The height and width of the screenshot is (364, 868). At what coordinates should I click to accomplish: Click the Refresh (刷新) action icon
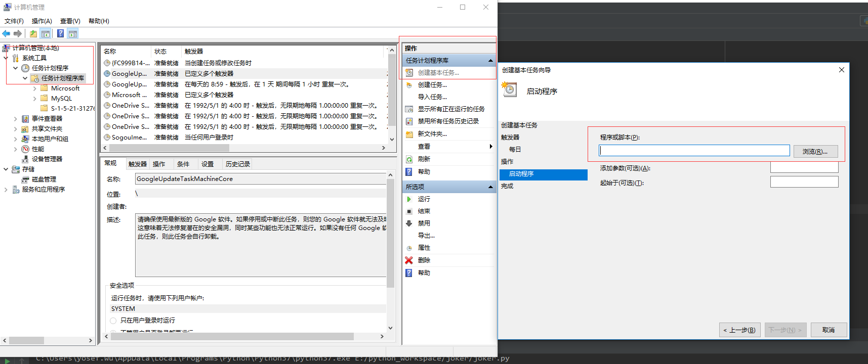coord(409,159)
